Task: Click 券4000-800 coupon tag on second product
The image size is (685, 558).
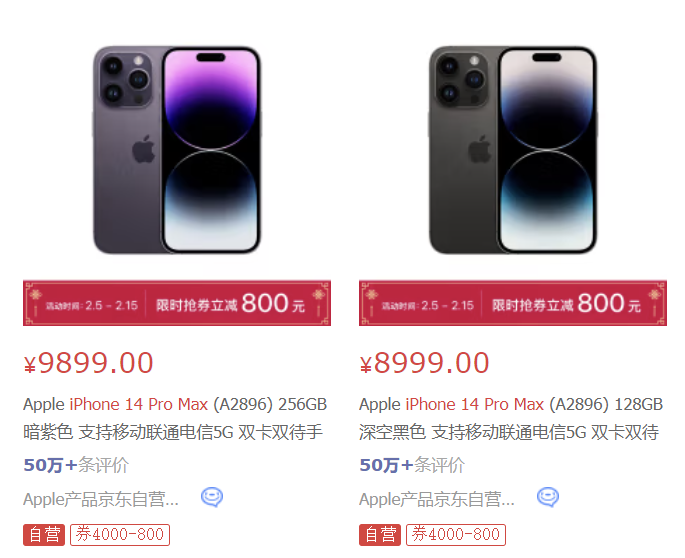Action: (456, 534)
